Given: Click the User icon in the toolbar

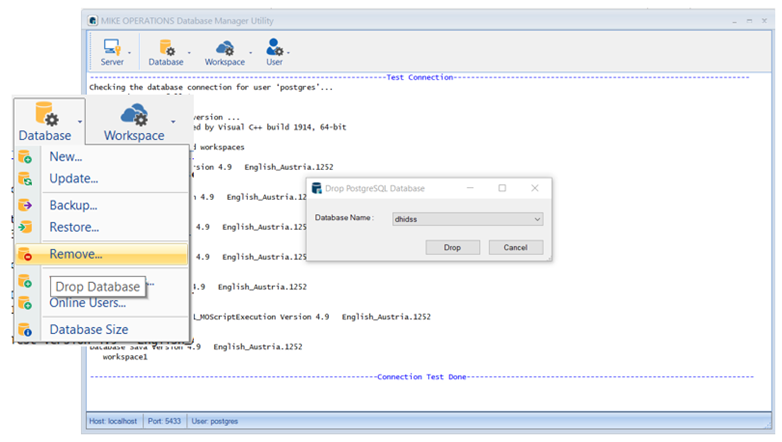Looking at the screenshot, I should pyautogui.click(x=274, y=47).
